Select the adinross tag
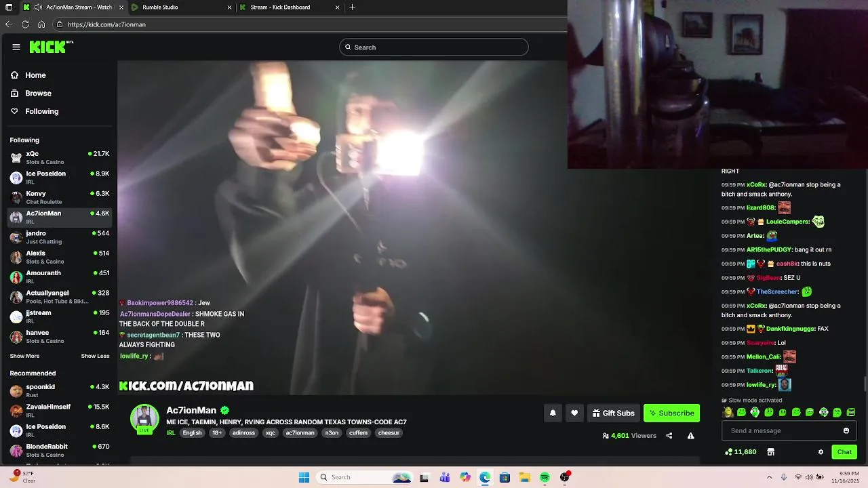The image size is (868, 488). (x=243, y=433)
